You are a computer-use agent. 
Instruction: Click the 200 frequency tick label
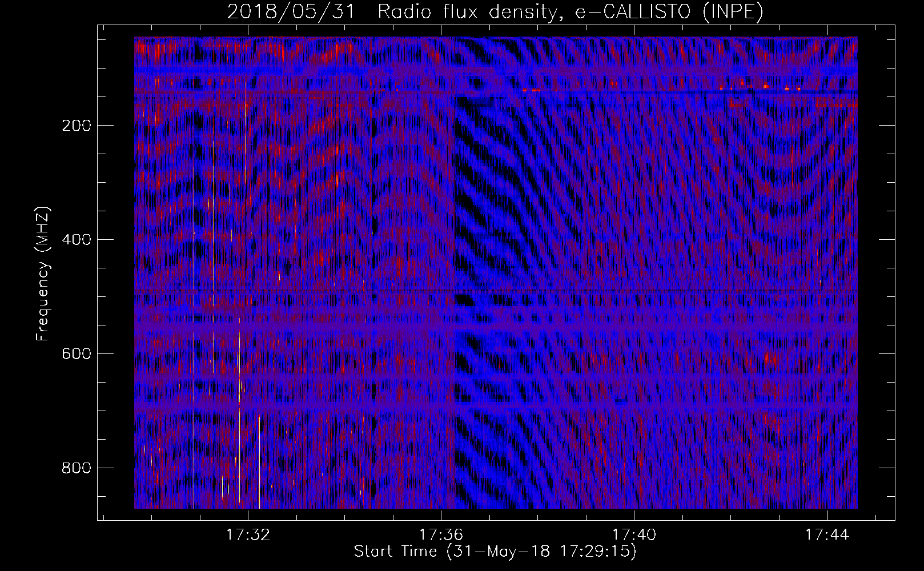pos(76,126)
